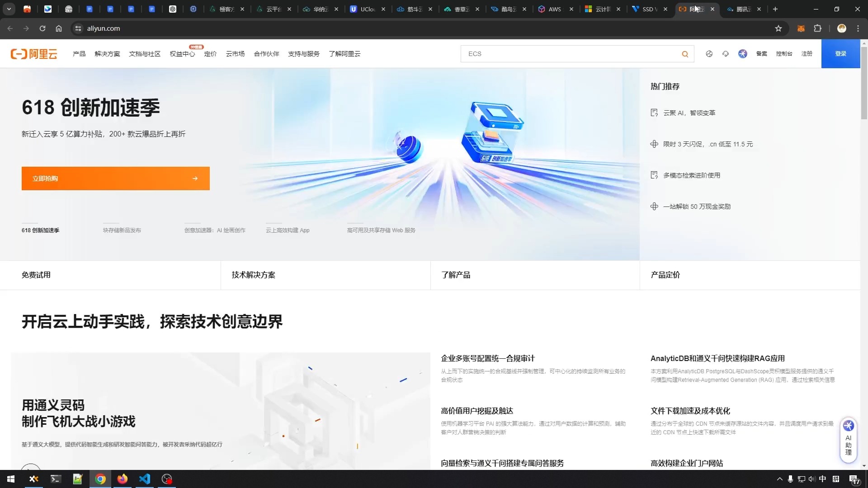Open 云聚 AI，智领变革 recommendation
The height and width of the screenshot is (488, 868).
[x=689, y=113]
